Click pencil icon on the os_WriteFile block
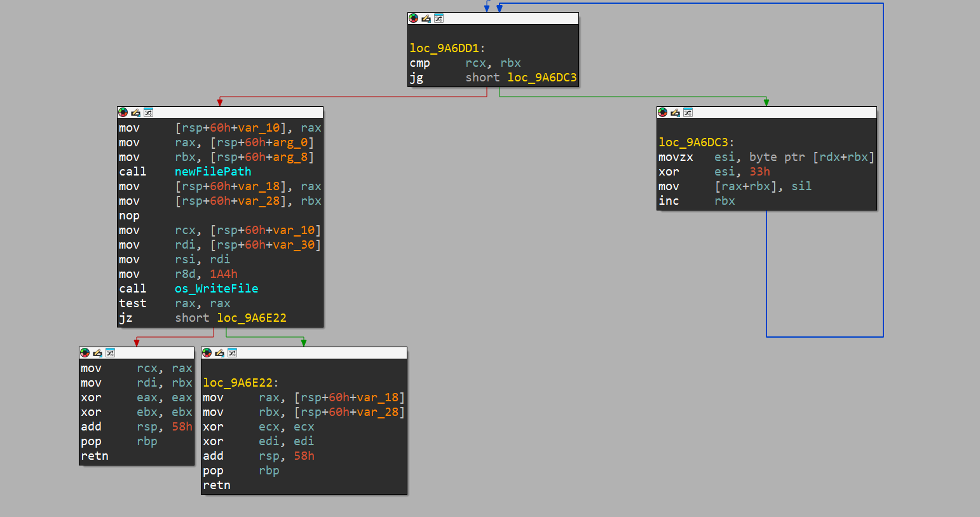This screenshot has height=517, width=980. [136, 113]
